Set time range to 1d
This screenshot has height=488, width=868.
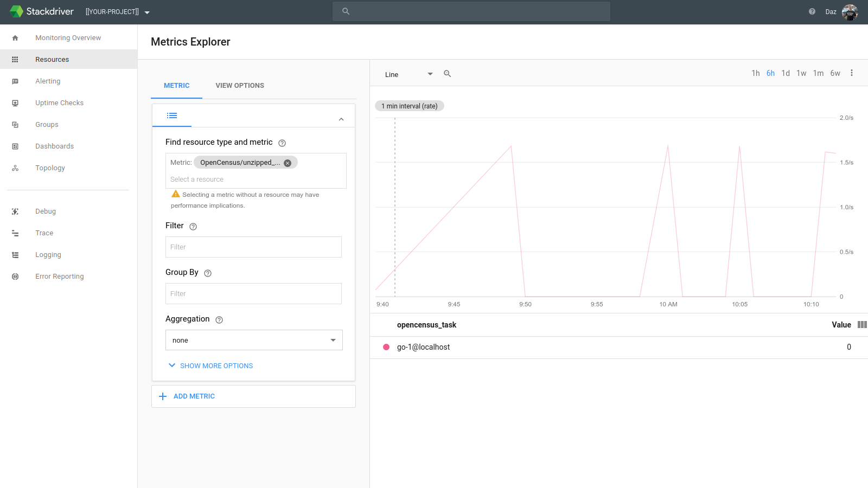click(786, 73)
